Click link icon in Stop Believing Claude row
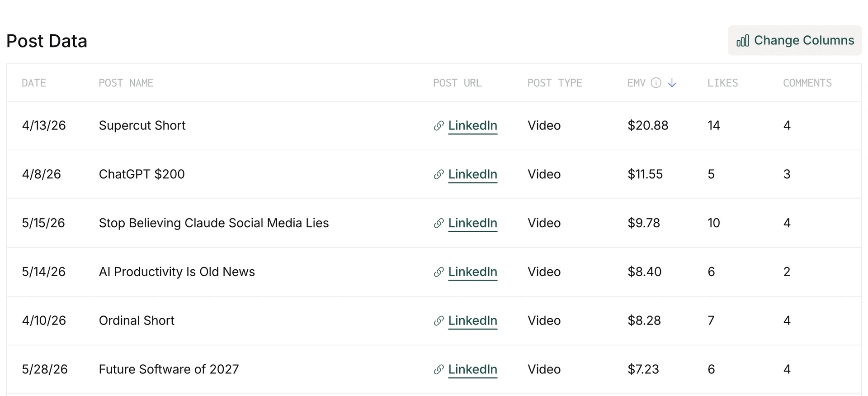The height and width of the screenshot is (396, 868). (x=439, y=224)
